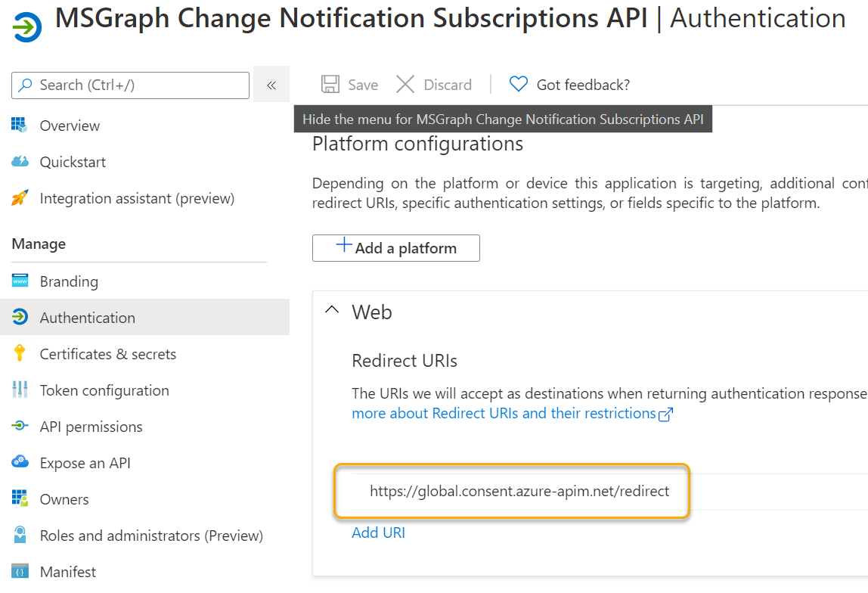
Task: Focus the Search (Ctrl+/) box
Action: click(131, 85)
